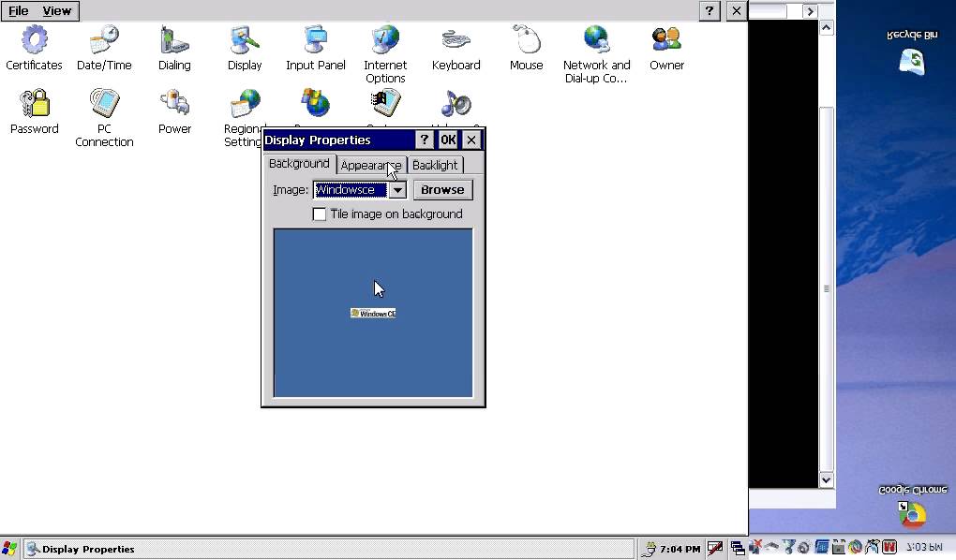Image resolution: width=956 pixels, height=560 pixels.
Task: Launch Google Chrome from the desktop
Action: coord(910,513)
